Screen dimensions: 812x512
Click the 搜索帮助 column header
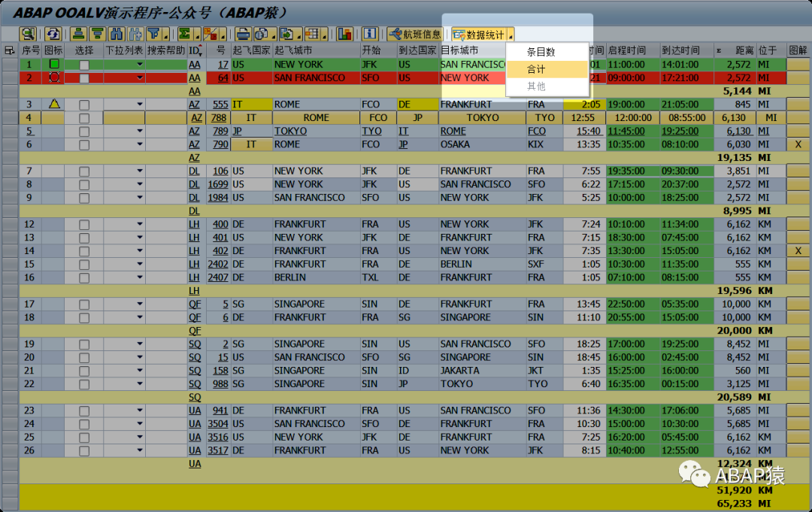click(x=165, y=50)
